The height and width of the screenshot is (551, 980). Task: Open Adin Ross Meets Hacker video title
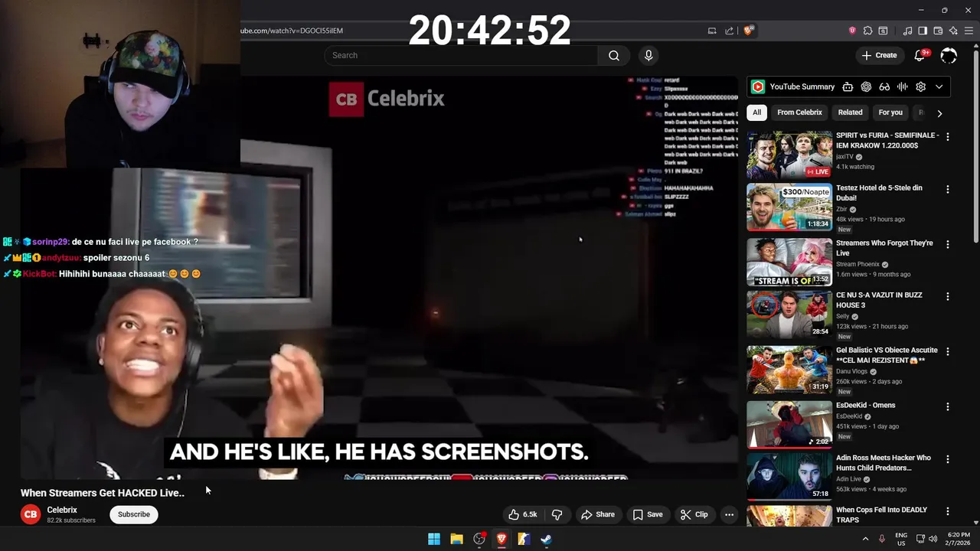click(884, 462)
